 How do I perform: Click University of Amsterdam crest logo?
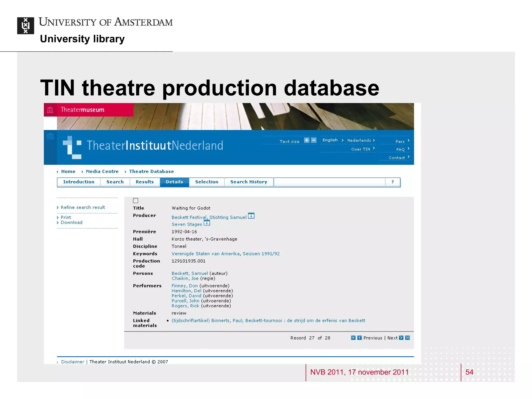point(25,26)
